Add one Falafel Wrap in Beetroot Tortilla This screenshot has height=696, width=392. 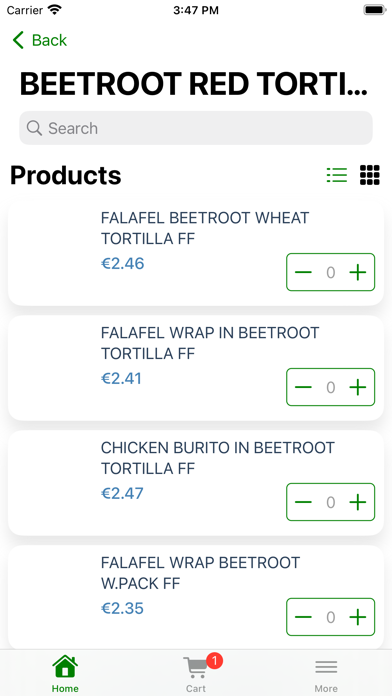pos(357,387)
